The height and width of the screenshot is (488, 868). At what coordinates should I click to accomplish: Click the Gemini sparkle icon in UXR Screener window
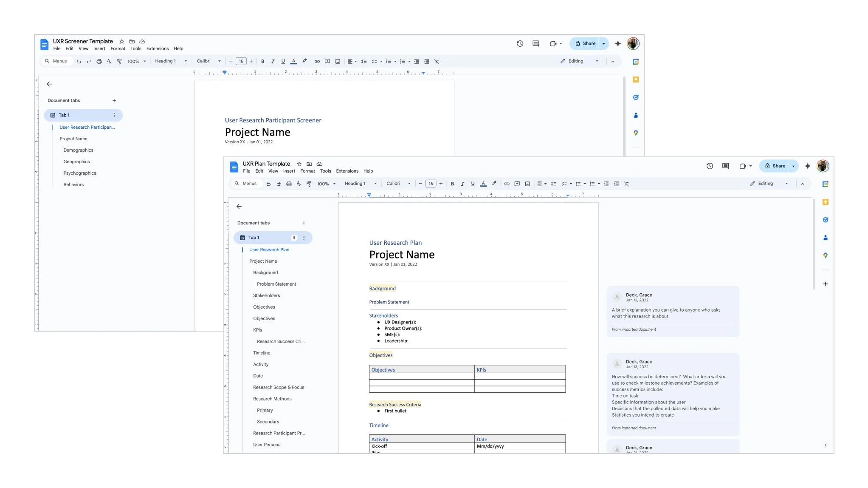[618, 44]
